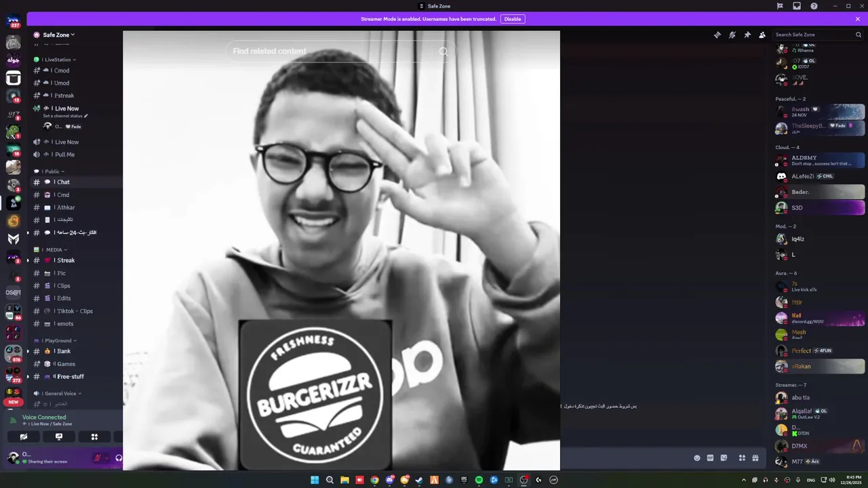
Task: Open the ALD8MY member profile
Action: (820, 160)
